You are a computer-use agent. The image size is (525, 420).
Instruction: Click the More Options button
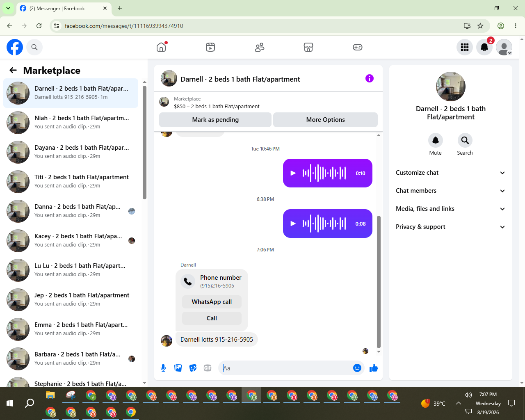point(325,120)
